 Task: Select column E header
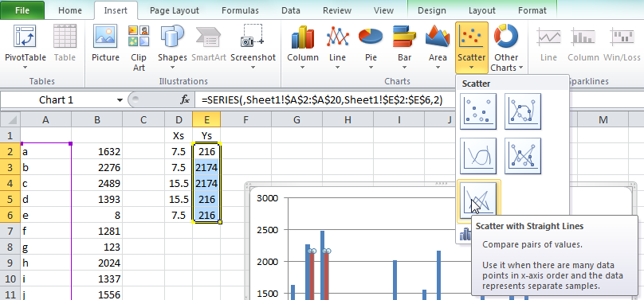(x=206, y=119)
